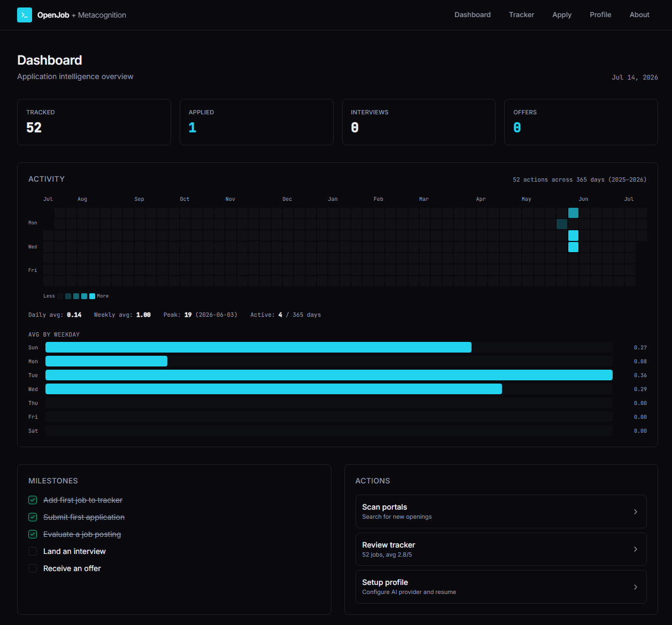Open the Profile navigation link
The height and width of the screenshot is (625, 672).
(x=600, y=15)
